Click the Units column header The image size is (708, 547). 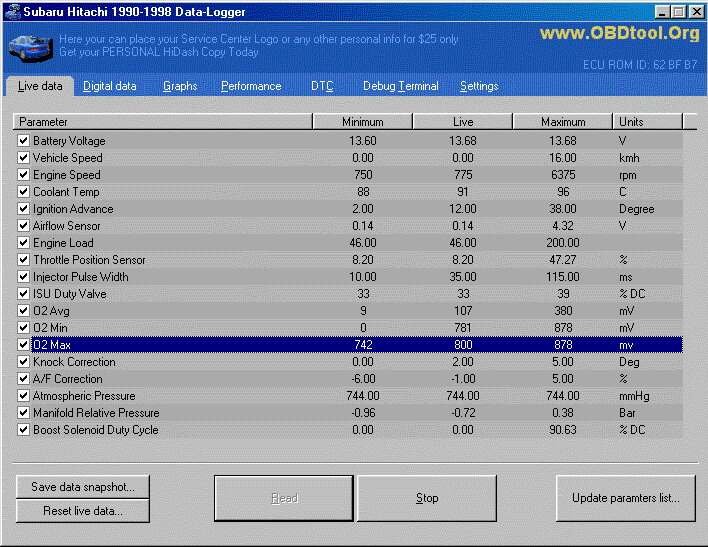point(647,122)
